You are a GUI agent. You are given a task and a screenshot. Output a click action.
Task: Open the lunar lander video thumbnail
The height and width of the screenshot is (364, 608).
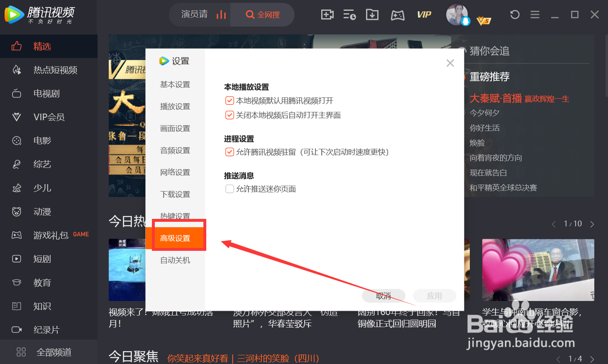point(127,269)
